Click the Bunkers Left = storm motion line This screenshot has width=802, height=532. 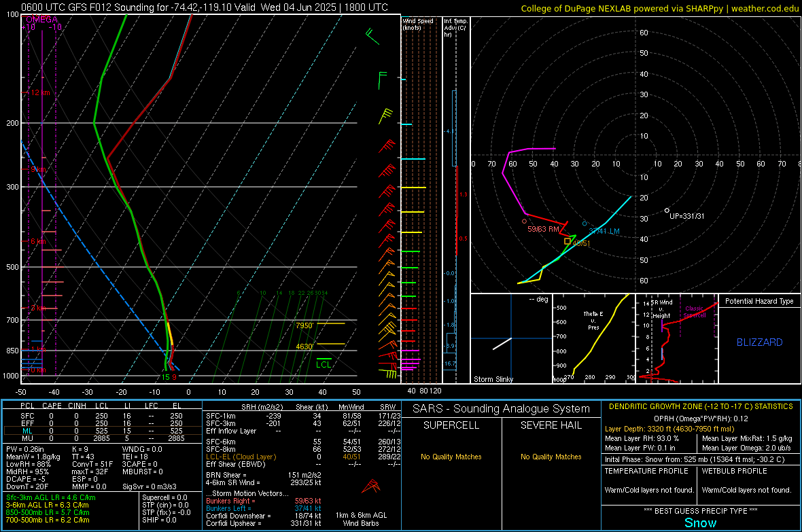[264, 508]
